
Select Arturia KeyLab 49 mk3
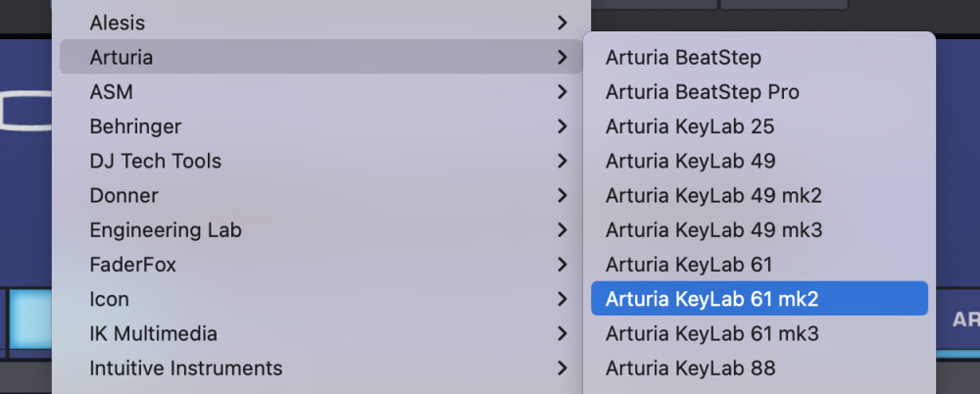coord(713,230)
